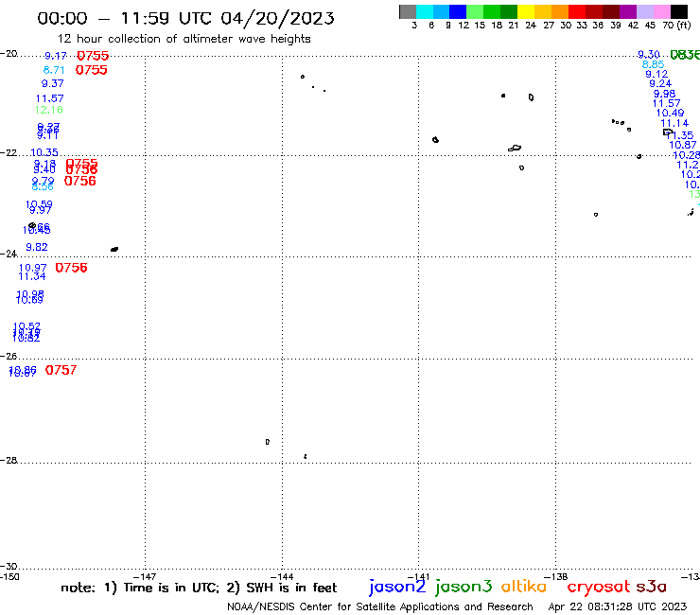700x615 pixels.
Task: Click the lavender swatch in the color bar
Action: click(x=644, y=11)
